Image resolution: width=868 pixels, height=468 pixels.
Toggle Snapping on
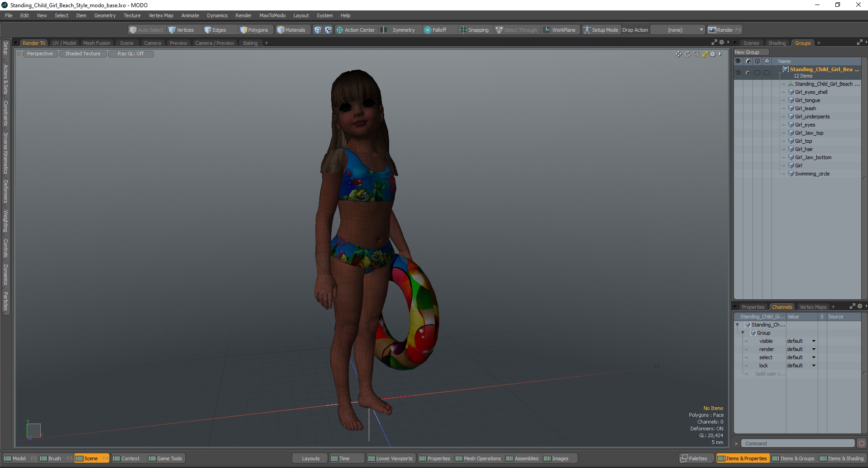coord(474,30)
